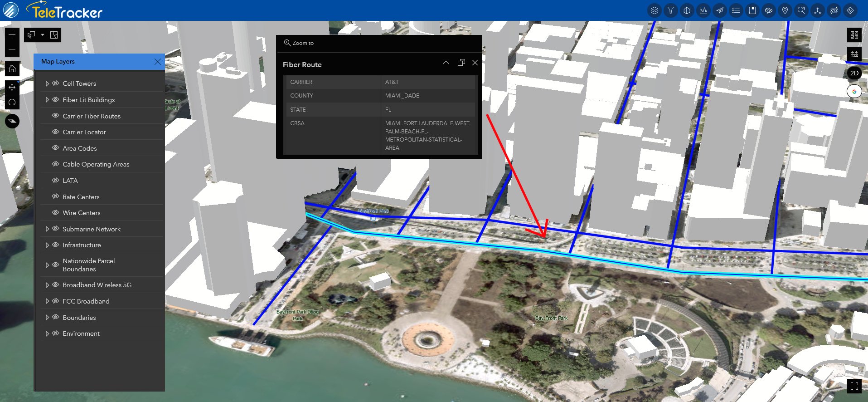Toggle visibility of Cable Operating Areas layer
Viewport: 868px width, 402px height.
pyautogui.click(x=56, y=164)
